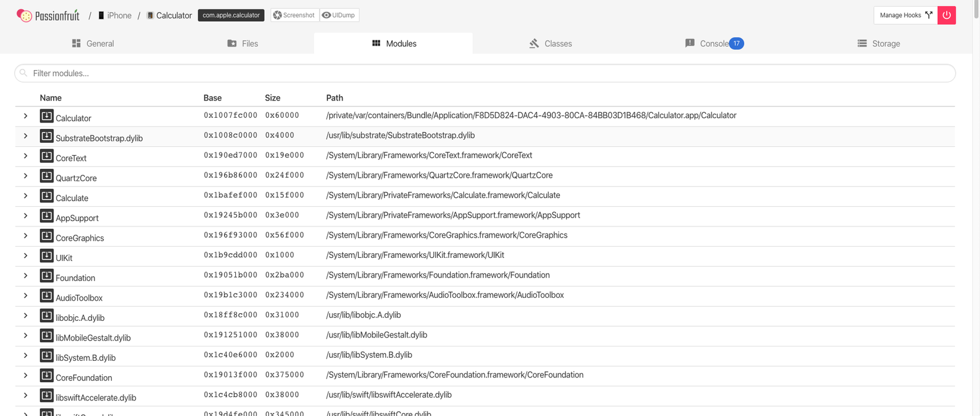Screen dimensions: 980x416
Task: Click the red power disconnect icon
Action: (946, 15)
